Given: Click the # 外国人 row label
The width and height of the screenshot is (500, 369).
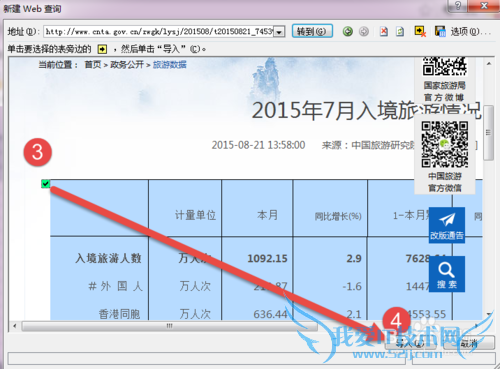Looking at the screenshot, I should pos(115,286).
